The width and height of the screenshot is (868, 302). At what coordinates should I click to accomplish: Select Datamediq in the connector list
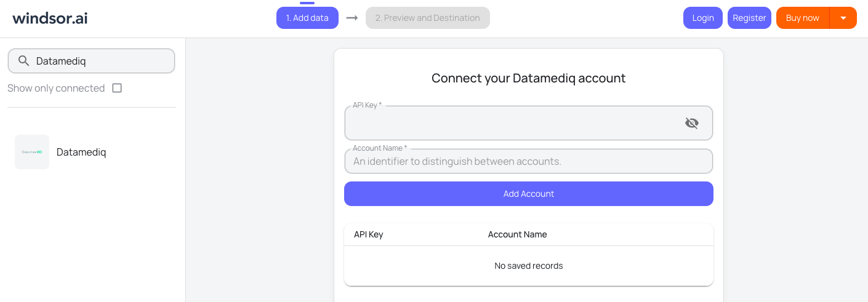pyautogui.click(x=81, y=152)
